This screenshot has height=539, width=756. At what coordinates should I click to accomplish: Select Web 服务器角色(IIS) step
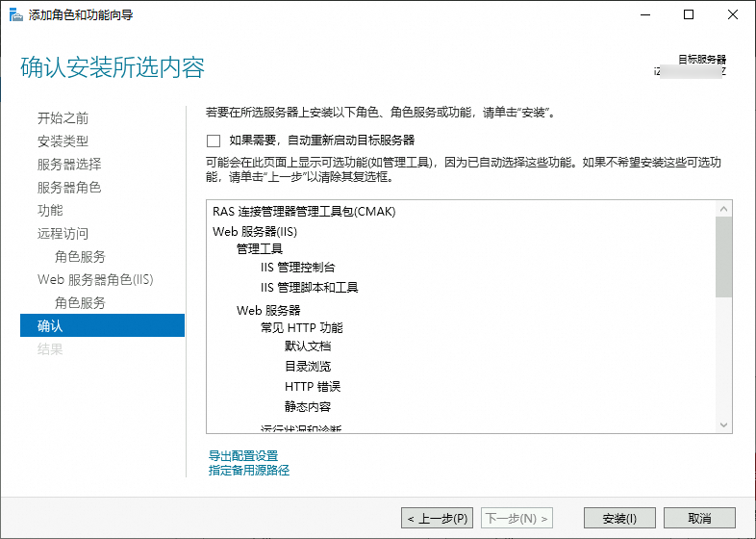(x=95, y=280)
